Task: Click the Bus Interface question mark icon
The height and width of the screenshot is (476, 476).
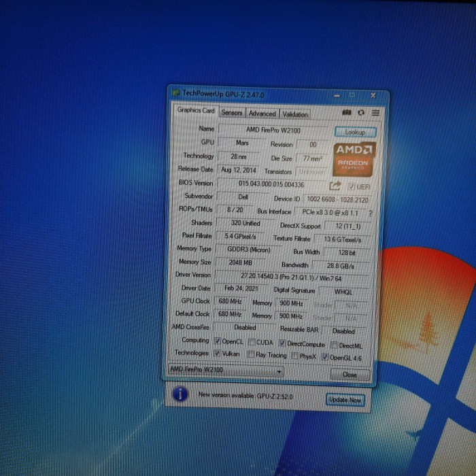Action: tap(371, 214)
